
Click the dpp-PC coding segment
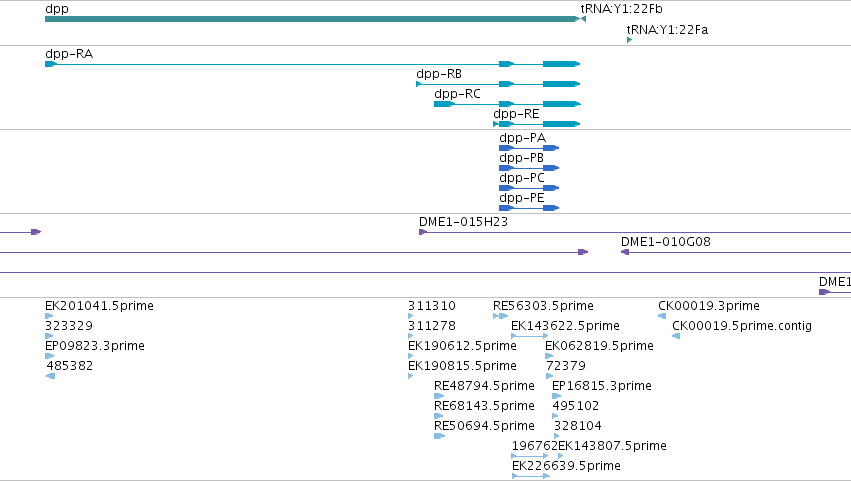click(529, 188)
